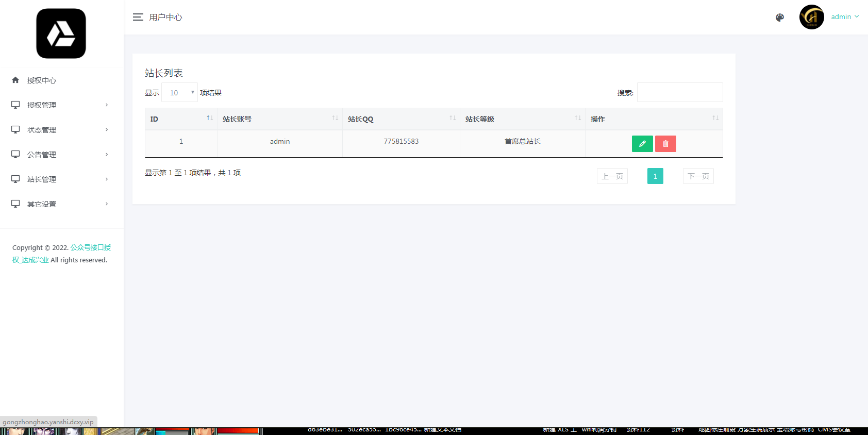The height and width of the screenshot is (435, 868).
Task: Open the theme color palette icon
Action: click(x=779, y=18)
